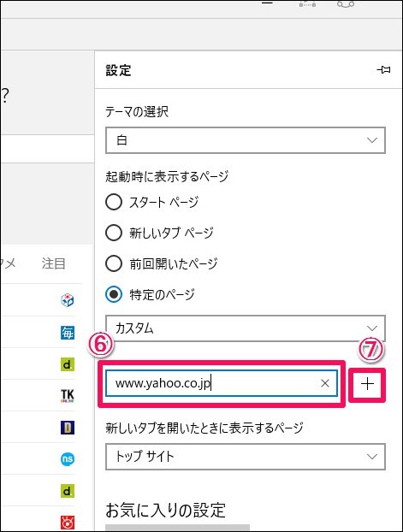Click the 設定 pane heading

click(x=118, y=70)
